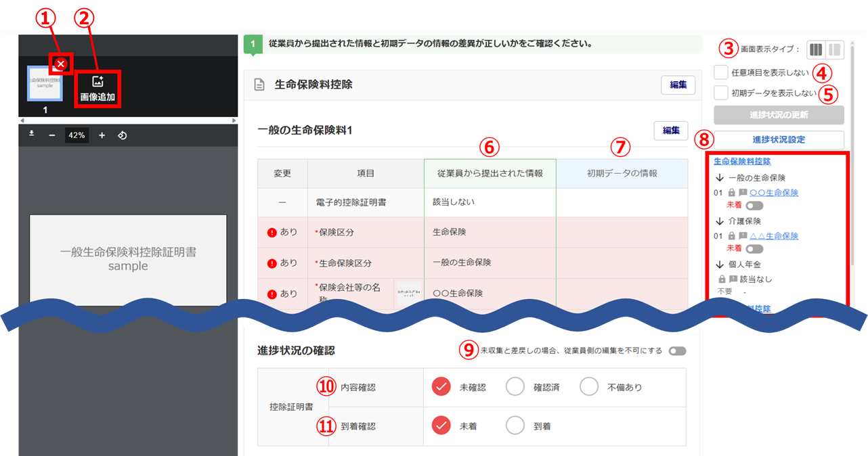The image size is (868, 456).
Task: Check 初期データを表示しない checkbox
Action: tap(721, 93)
